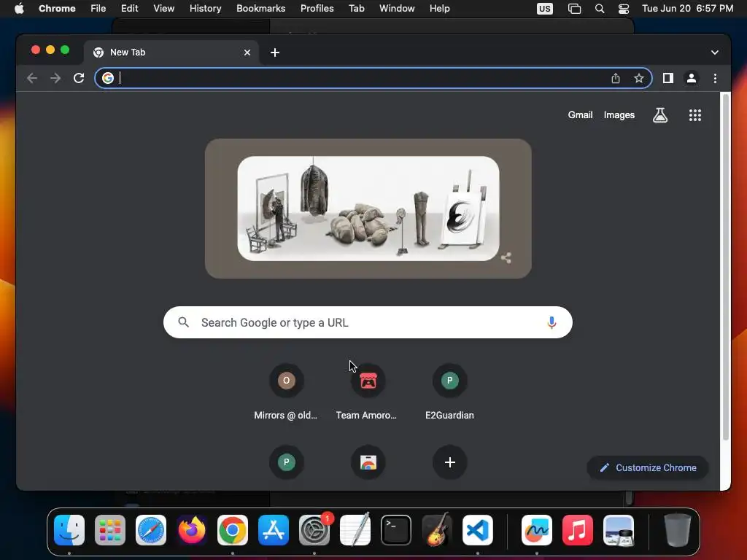The height and width of the screenshot is (560, 747).
Task: Click the Google icon in address bar
Action: pos(108,78)
